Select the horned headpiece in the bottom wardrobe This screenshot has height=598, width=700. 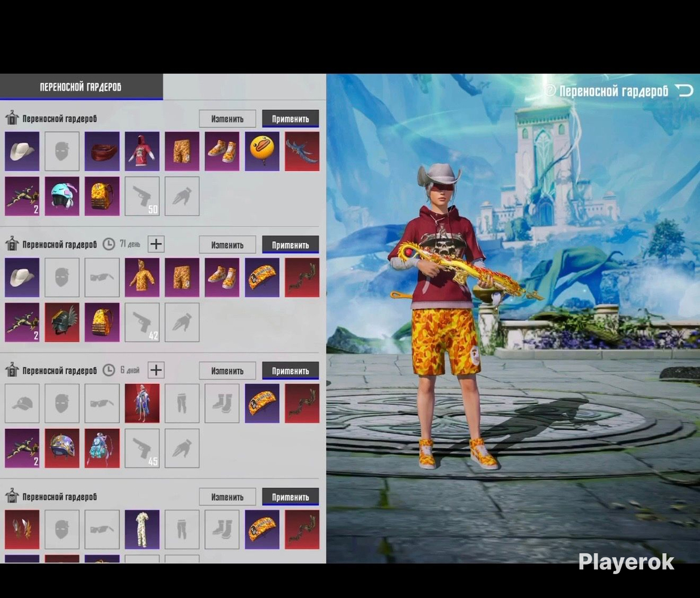click(22, 530)
